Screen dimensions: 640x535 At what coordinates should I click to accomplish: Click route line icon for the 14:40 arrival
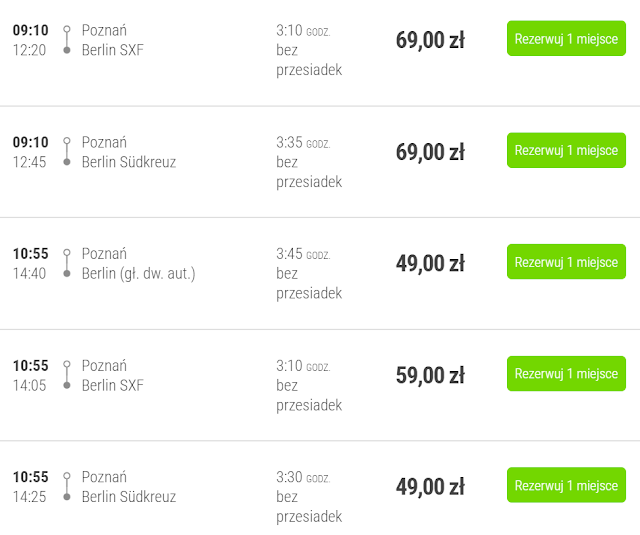pos(67,263)
